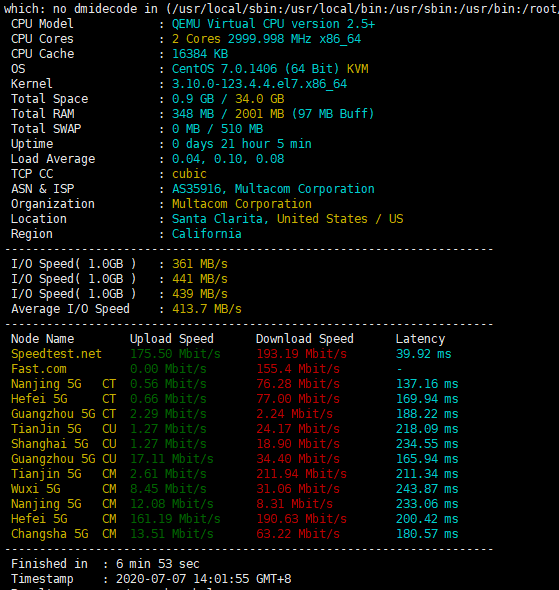Click the Node Name column header
This screenshot has height=590, width=559.
tap(43, 339)
